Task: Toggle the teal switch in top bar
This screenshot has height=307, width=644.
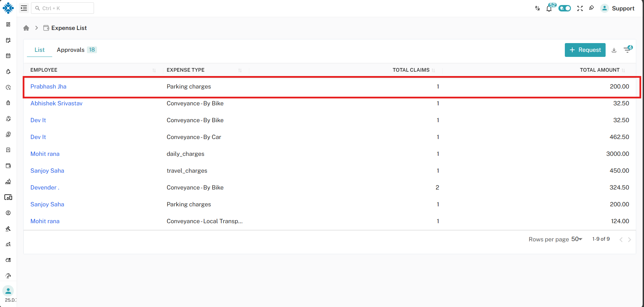Action: (565, 8)
